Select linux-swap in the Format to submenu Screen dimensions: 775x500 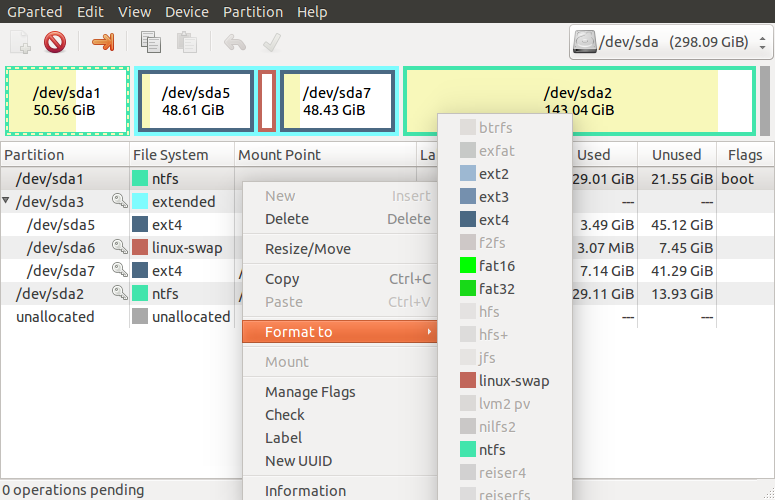(x=505, y=380)
